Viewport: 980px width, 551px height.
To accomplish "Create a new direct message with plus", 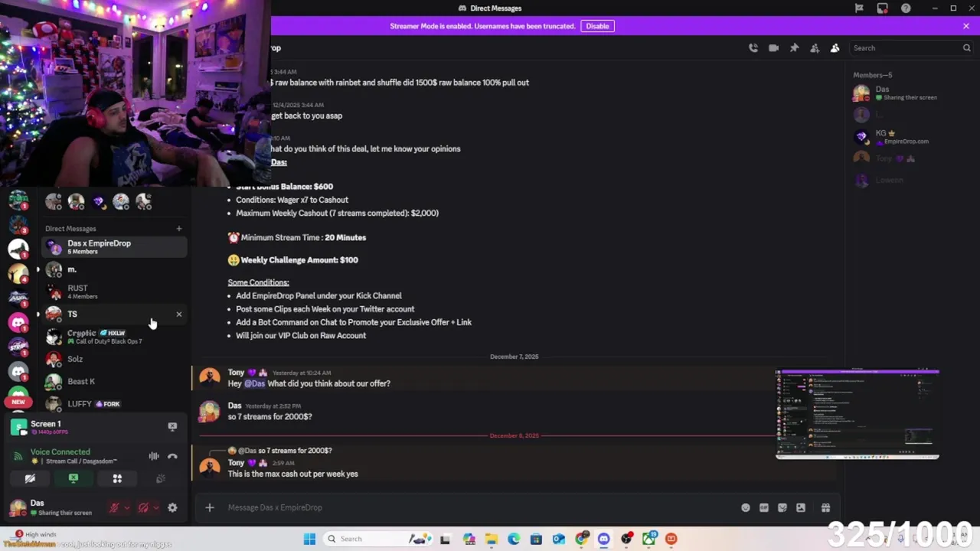I will tap(179, 228).
